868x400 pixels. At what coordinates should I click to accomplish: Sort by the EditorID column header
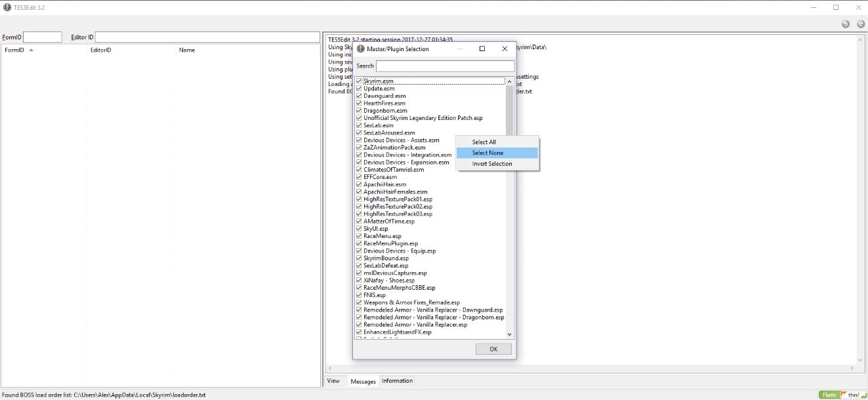tap(132, 50)
